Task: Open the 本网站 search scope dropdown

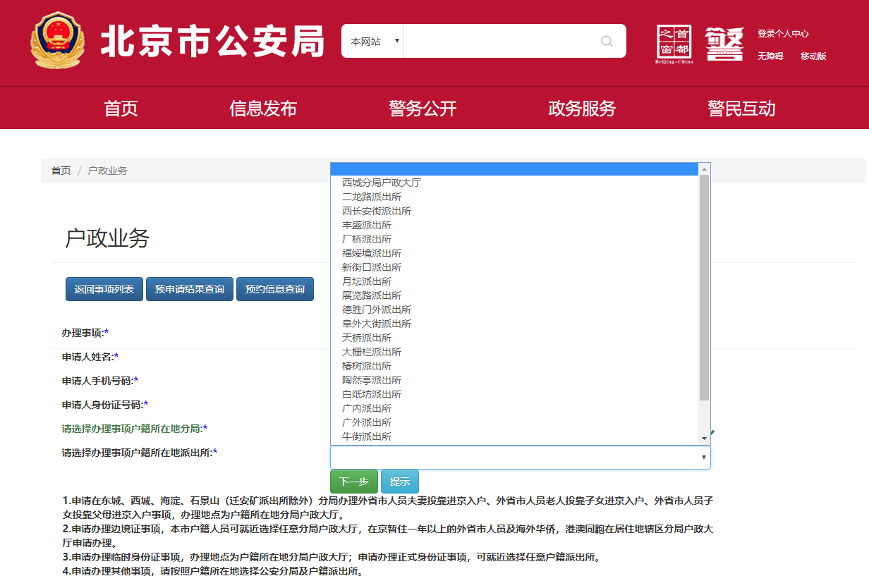Action: (372, 41)
